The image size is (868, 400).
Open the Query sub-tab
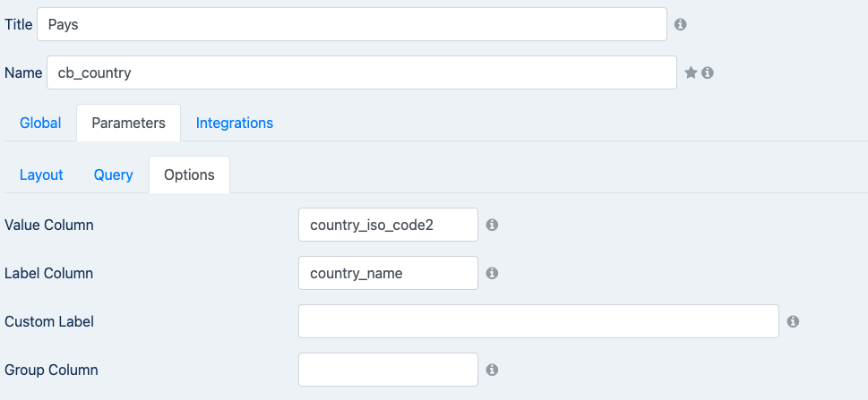click(x=114, y=174)
